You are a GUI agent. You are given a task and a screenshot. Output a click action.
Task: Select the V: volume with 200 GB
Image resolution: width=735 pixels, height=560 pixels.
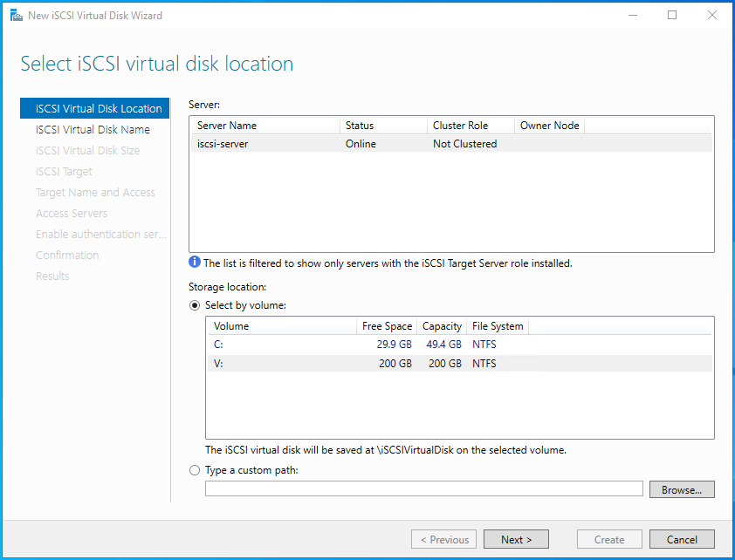(458, 364)
